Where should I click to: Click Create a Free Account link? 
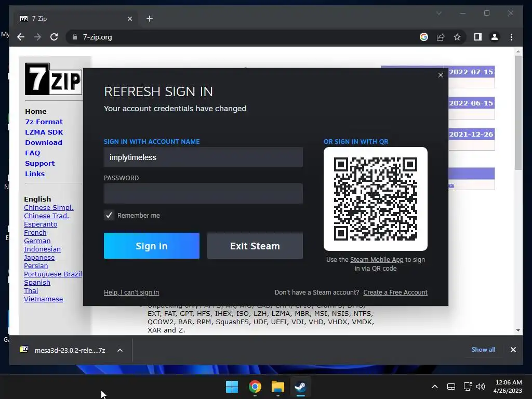(x=395, y=292)
